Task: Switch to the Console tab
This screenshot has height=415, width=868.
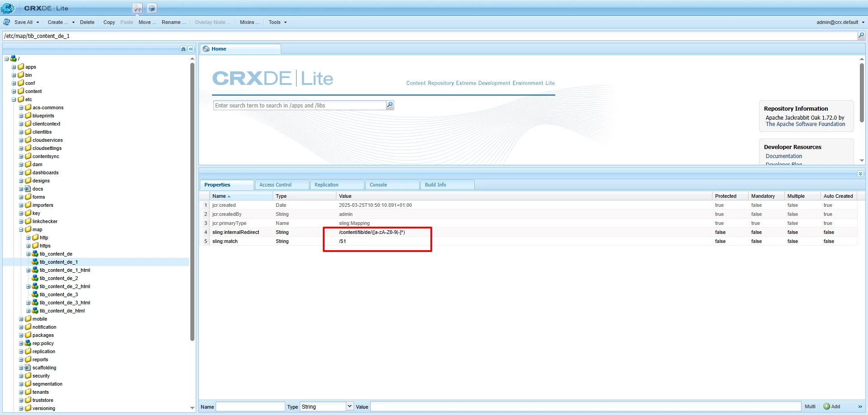Action: point(392,185)
